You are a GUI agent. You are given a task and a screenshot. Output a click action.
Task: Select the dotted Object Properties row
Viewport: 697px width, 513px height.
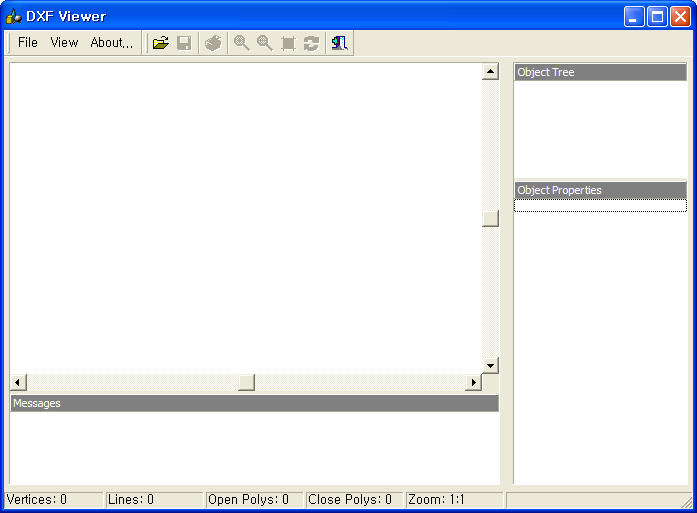(x=601, y=205)
